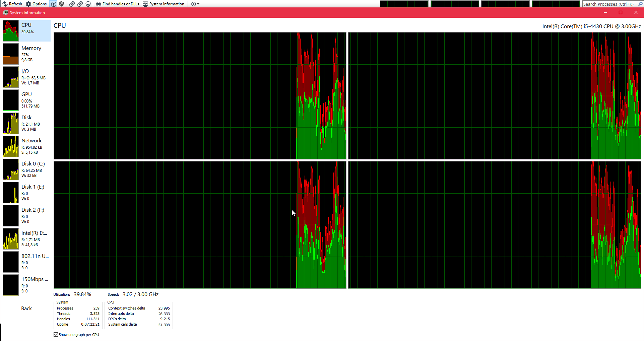Image resolution: width=644 pixels, height=341 pixels.
Task: Click the Intel(R) Core(TM) i5-4430 CPU label
Action: click(591, 26)
